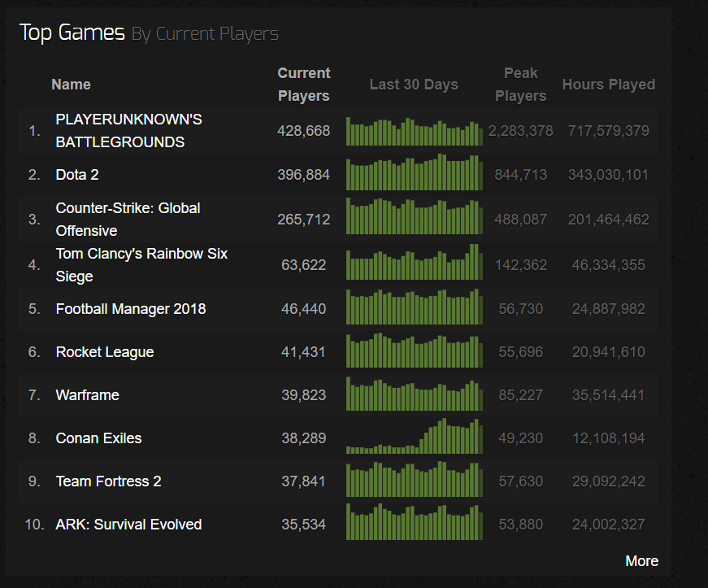
Task: Open the Rocket League link
Action: click(x=105, y=352)
